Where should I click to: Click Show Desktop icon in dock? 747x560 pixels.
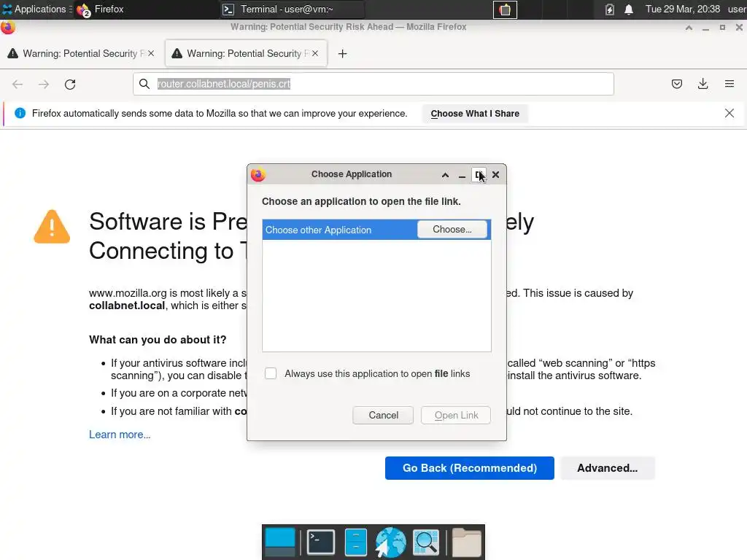click(279, 542)
